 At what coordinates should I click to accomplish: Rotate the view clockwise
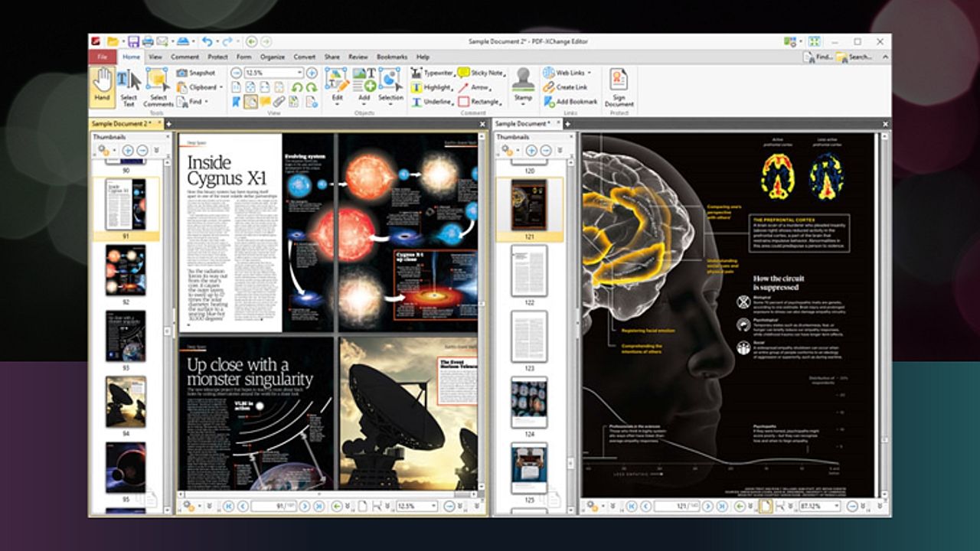[311, 87]
